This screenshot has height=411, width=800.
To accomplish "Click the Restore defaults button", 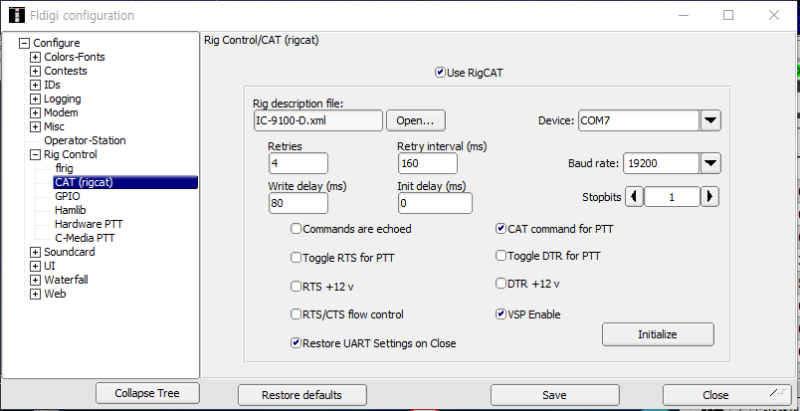I will tap(302, 395).
